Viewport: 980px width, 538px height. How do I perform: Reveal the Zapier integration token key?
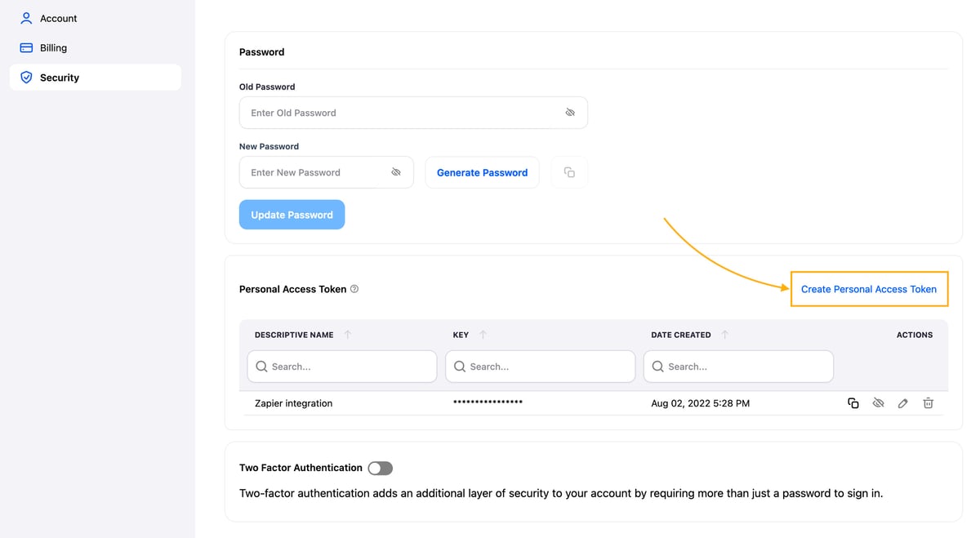[x=878, y=403]
